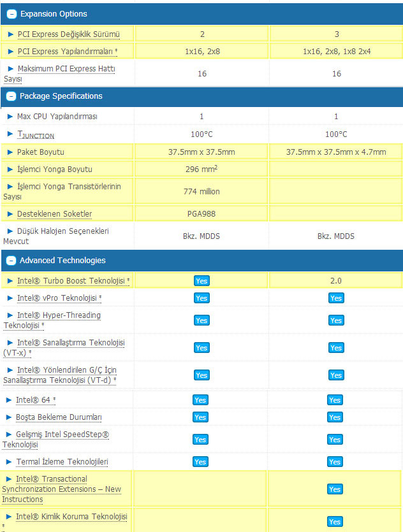The height and width of the screenshot is (532, 403).
Task: Select the '296 mm²' die size value
Action: [201, 169]
